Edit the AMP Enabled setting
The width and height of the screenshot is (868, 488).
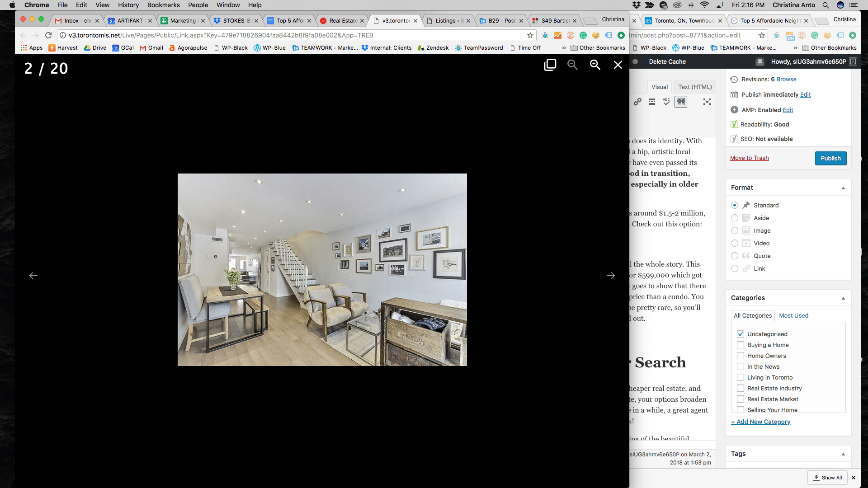788,110
